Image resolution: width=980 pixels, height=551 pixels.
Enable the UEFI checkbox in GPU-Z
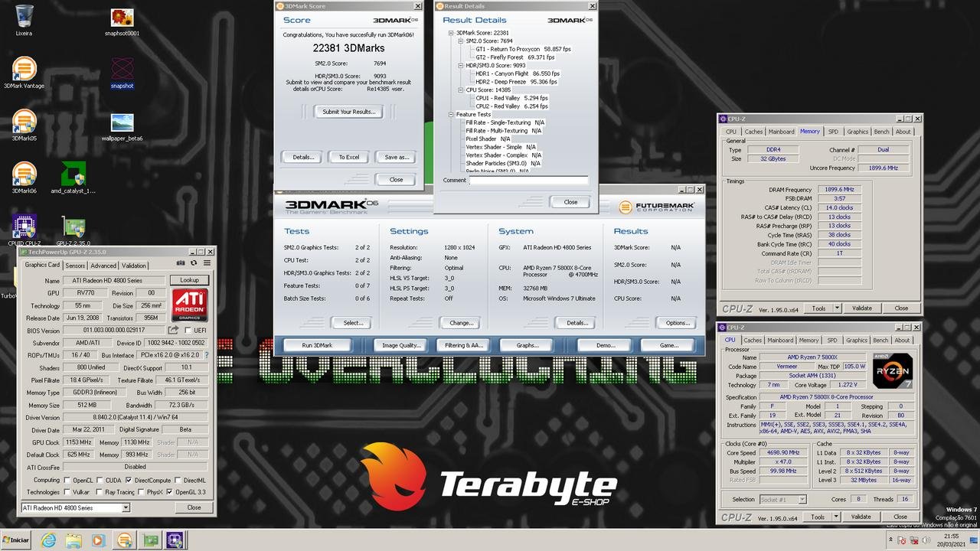(188, 330)
